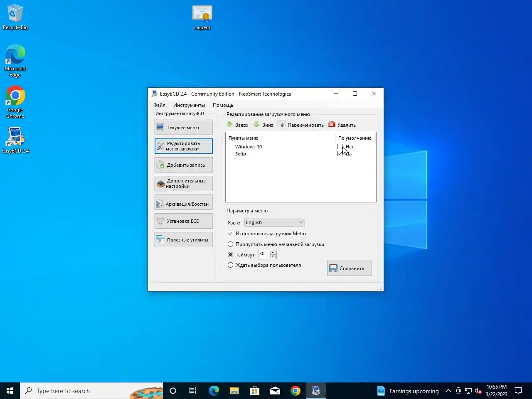This screenshot has width=532, height=399.
Task: Open the Язык language dropdown
Action: (x=275, y=222)
